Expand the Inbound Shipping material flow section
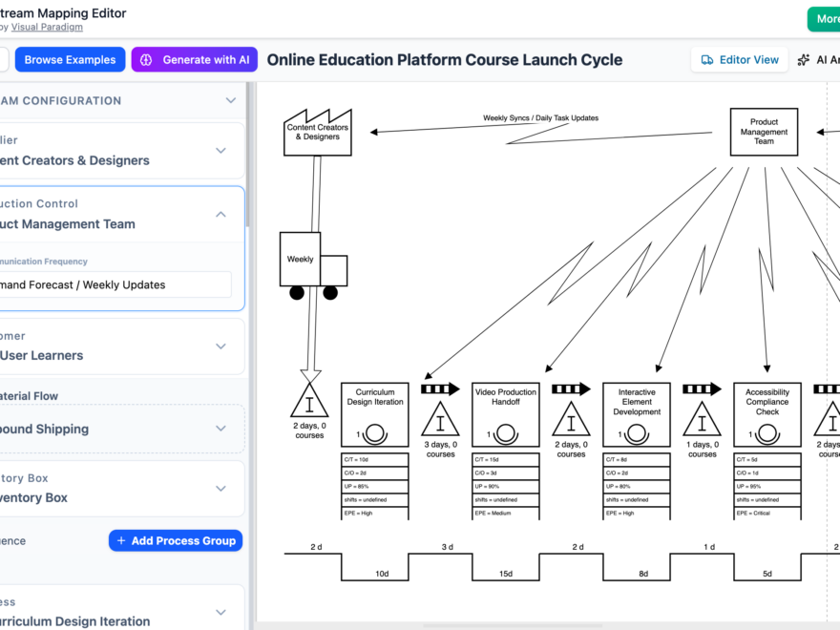840x630 pixels. pyautogui.click(x=221, y=429)
